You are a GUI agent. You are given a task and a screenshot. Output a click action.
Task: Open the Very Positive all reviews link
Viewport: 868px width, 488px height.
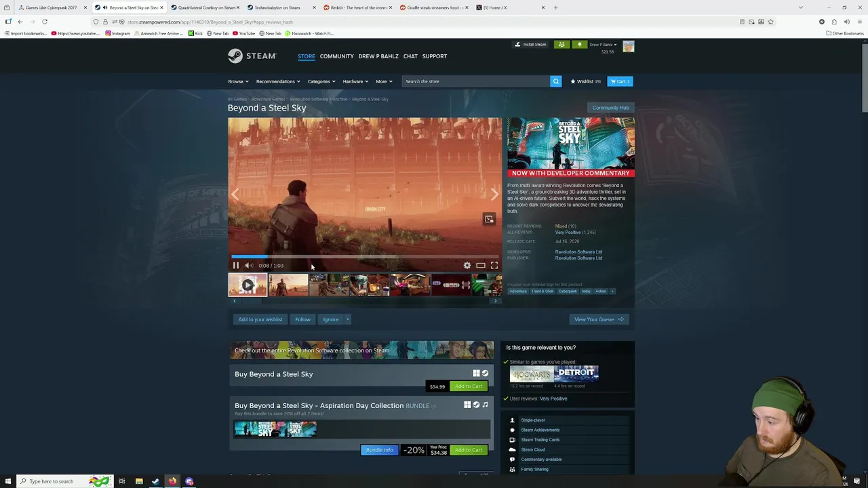[568, 232]
